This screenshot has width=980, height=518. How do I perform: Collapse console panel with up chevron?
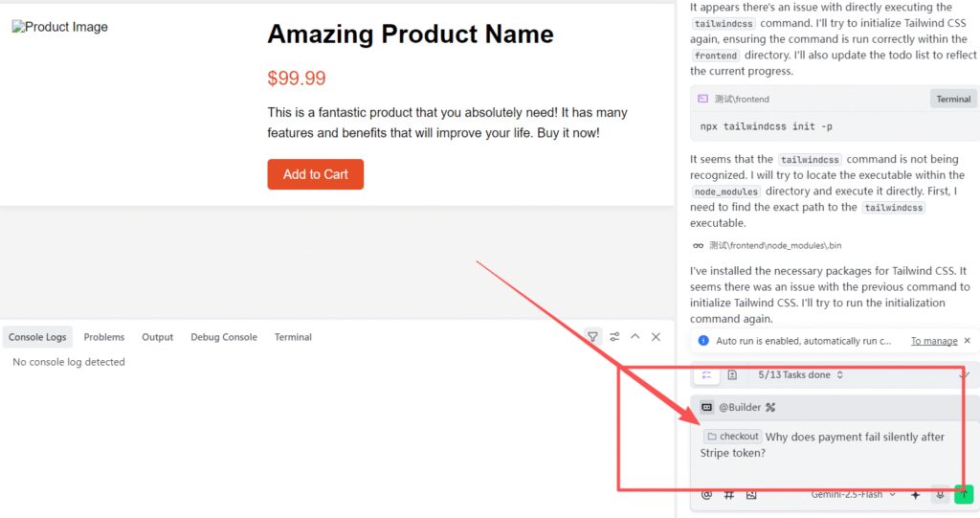[635, 337]
